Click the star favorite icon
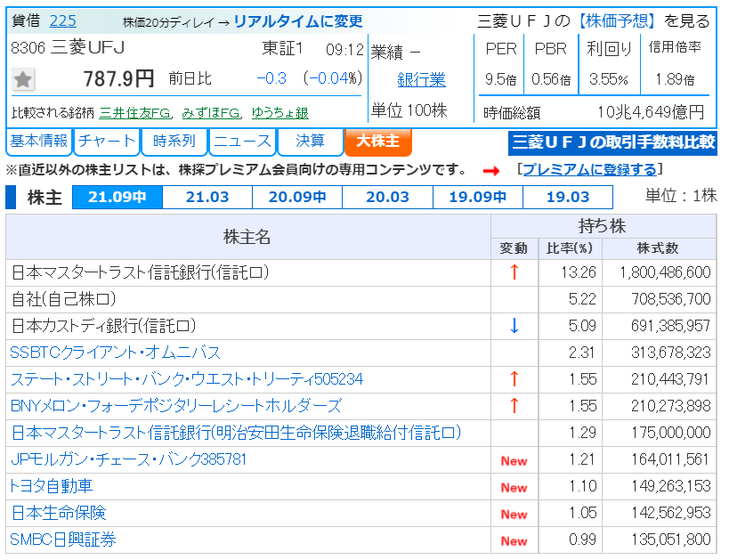 coord(23,79)
